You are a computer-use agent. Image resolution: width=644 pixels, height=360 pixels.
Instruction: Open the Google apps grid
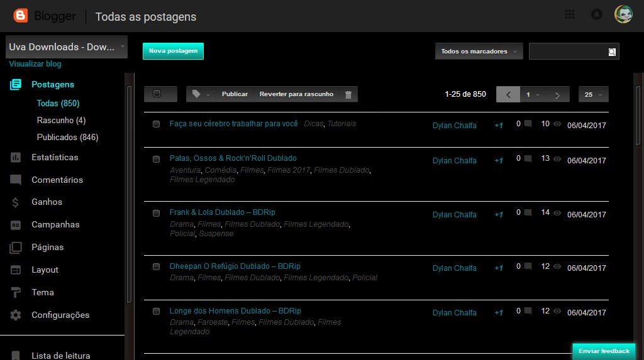point(570,14)
